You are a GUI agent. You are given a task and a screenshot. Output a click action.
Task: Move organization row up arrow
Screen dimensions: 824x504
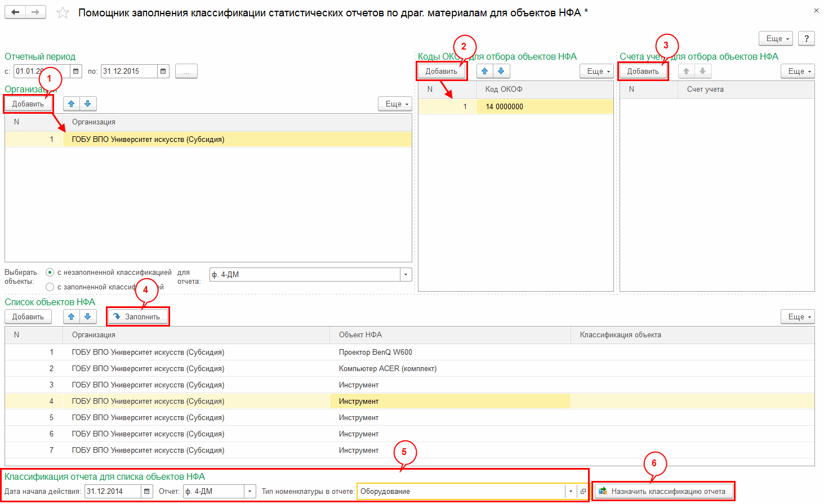point(71,104)
